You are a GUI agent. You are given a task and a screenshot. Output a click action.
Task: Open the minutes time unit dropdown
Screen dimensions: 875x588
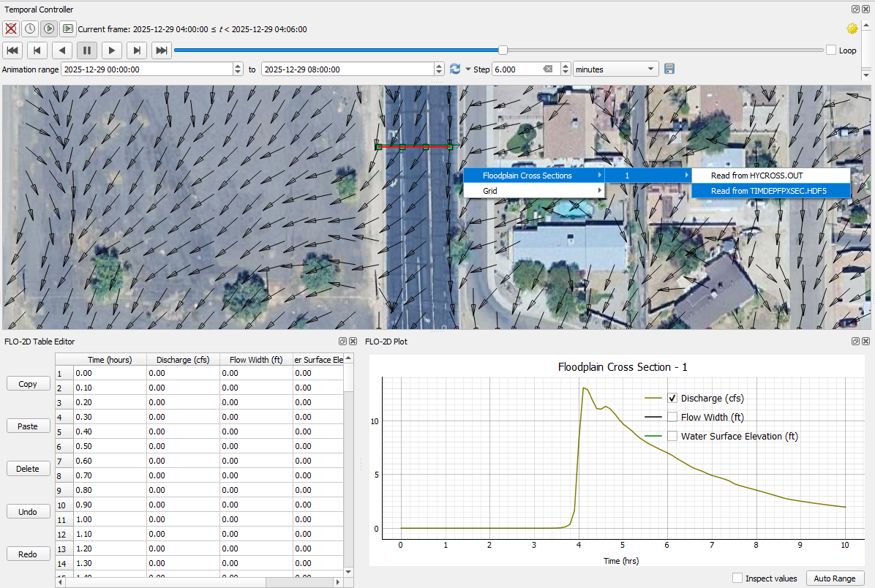tap(615, 69)
